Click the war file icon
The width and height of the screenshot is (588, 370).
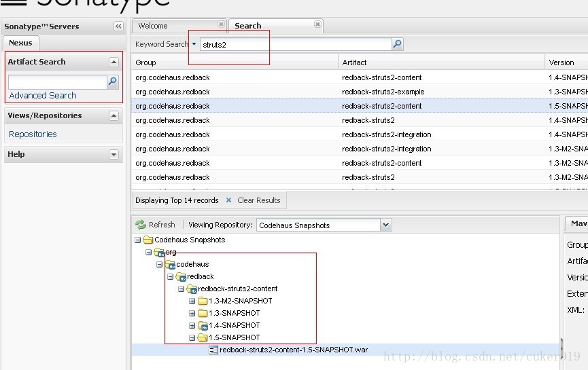pos(213,350)
